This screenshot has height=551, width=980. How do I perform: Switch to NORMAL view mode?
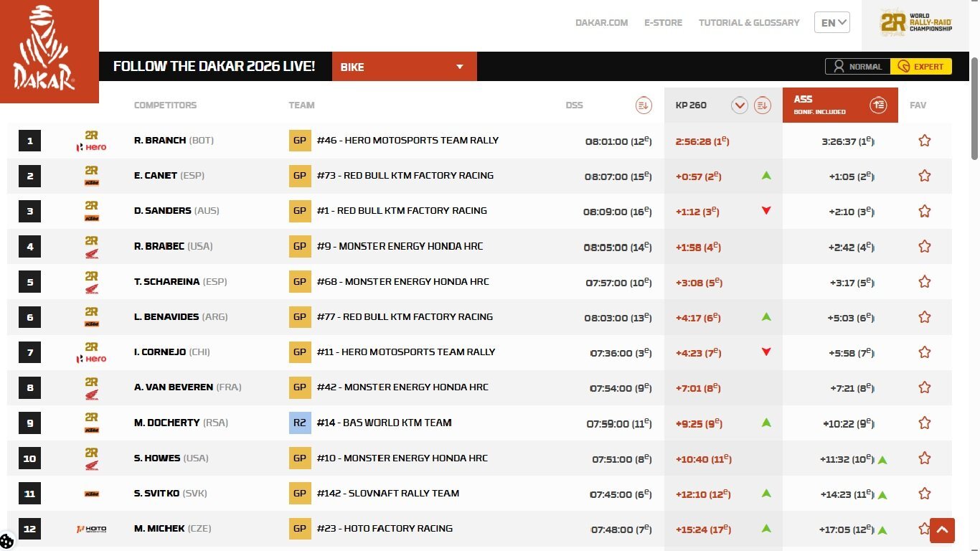point(858,67)
